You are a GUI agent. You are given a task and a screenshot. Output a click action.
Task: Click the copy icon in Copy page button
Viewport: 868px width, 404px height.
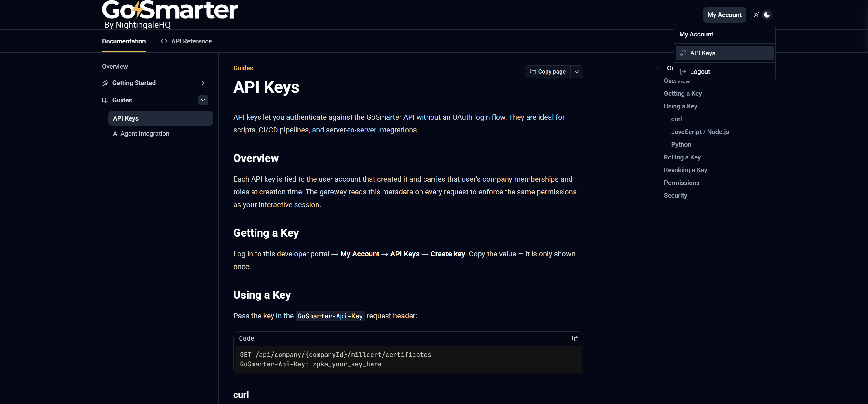click(x=533, y=72)
